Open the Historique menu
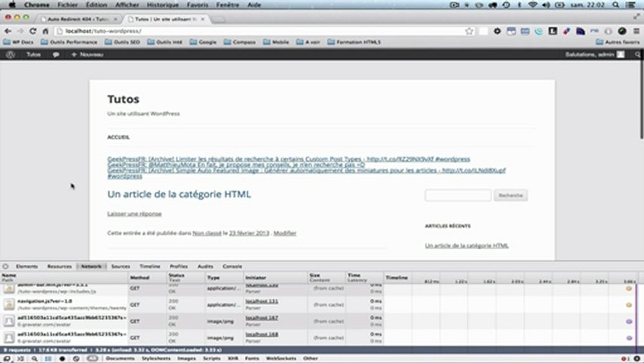644x363 pixels. 163,5
